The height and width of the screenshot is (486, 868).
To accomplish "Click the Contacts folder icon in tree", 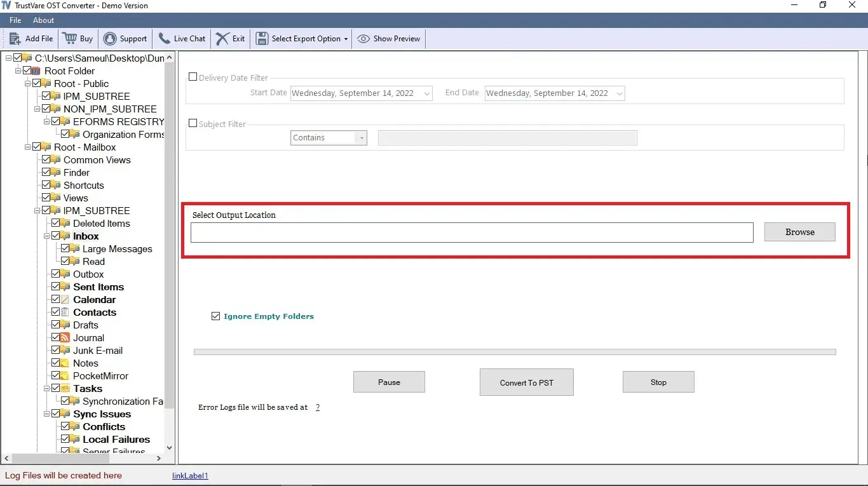I will pyautogui.click(x=65, y=312).
